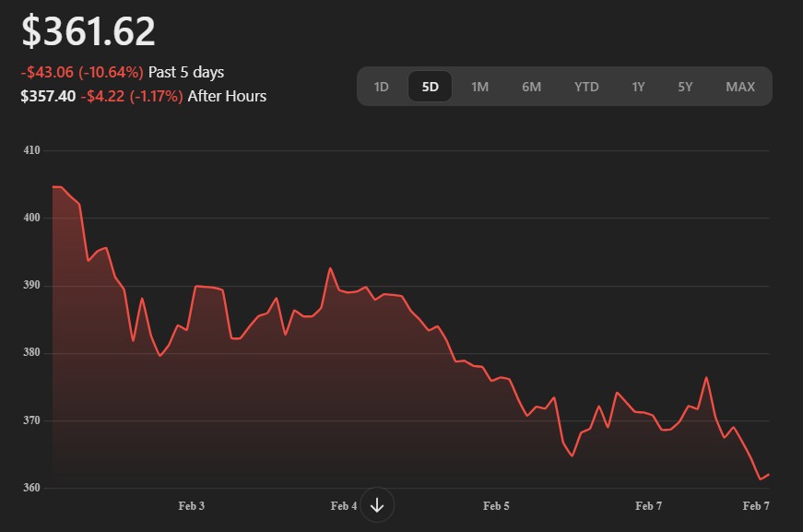Click the 380 y-axis label
Screen dimensions: 803x532
(x=31, y=353)
